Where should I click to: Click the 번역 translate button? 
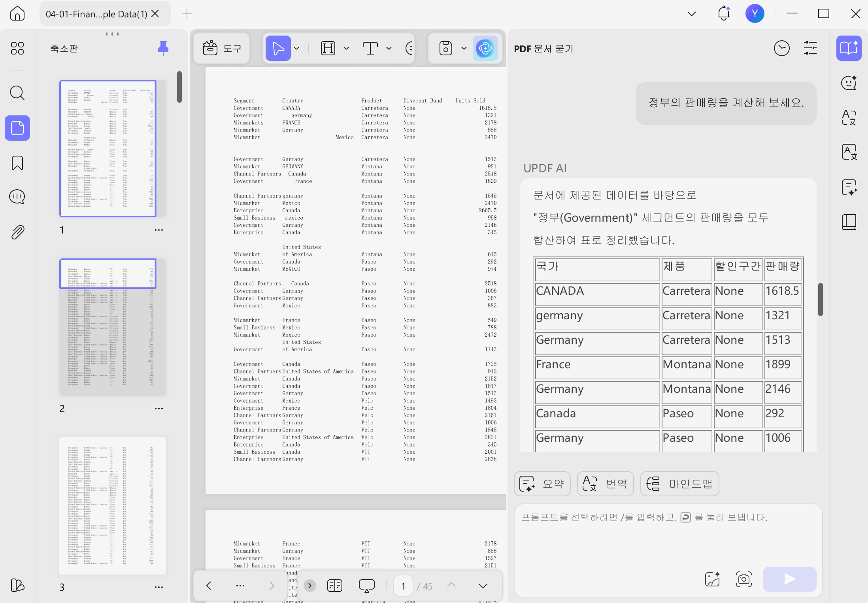tap(606, 484)
